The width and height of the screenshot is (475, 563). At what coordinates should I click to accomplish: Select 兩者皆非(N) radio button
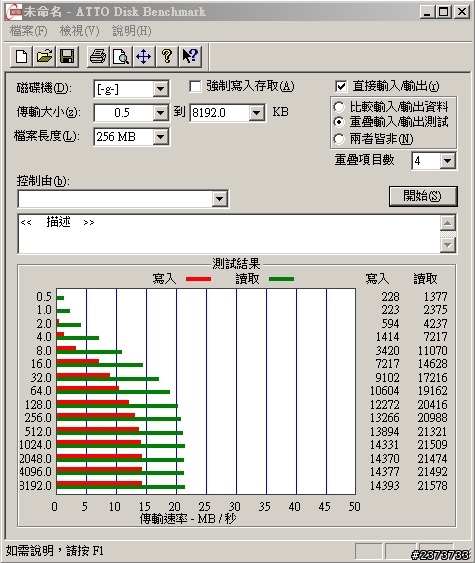(339, 139)
